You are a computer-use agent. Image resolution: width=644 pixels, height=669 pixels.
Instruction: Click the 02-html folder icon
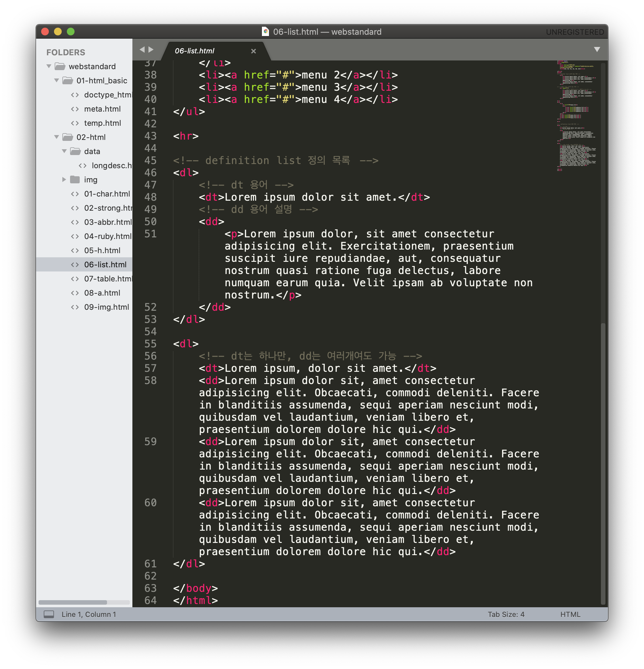68,137
